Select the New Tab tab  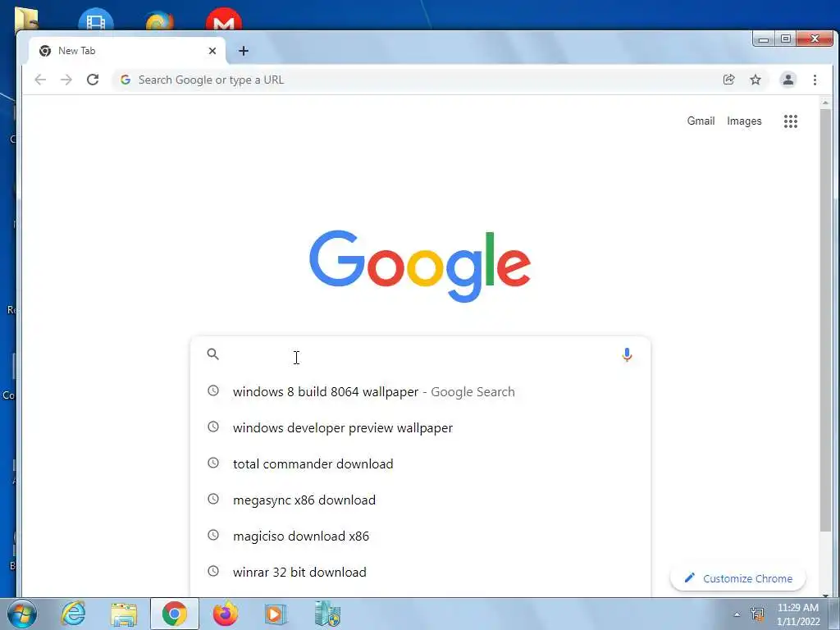click(x=126, y=51)
